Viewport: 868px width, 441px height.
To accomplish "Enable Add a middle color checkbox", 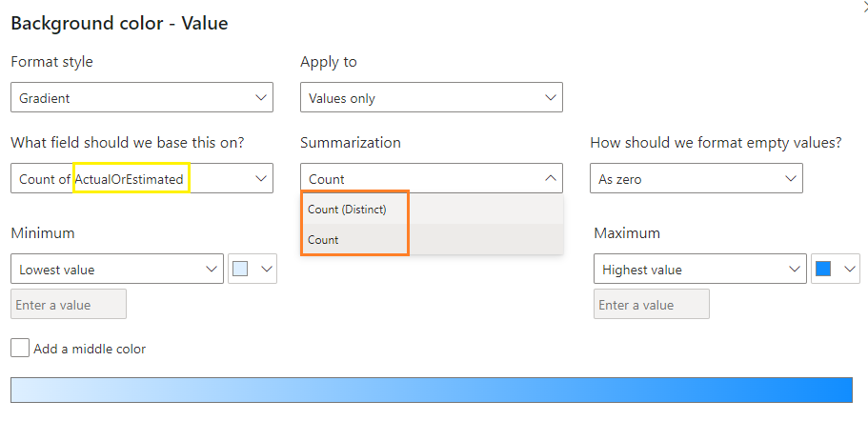I will 20,348.
